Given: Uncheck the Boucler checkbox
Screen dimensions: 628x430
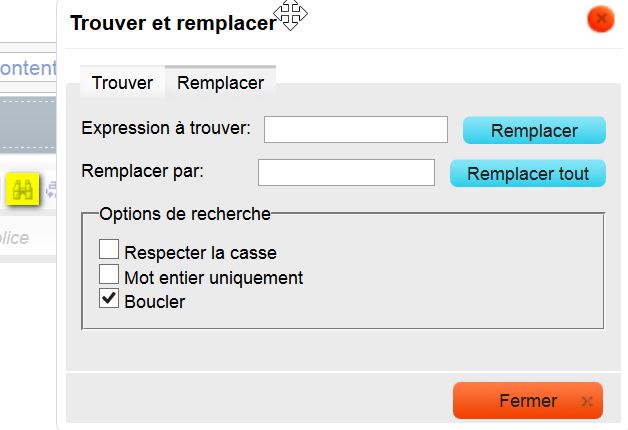Looking at the screenshot, I should point(110,299).
